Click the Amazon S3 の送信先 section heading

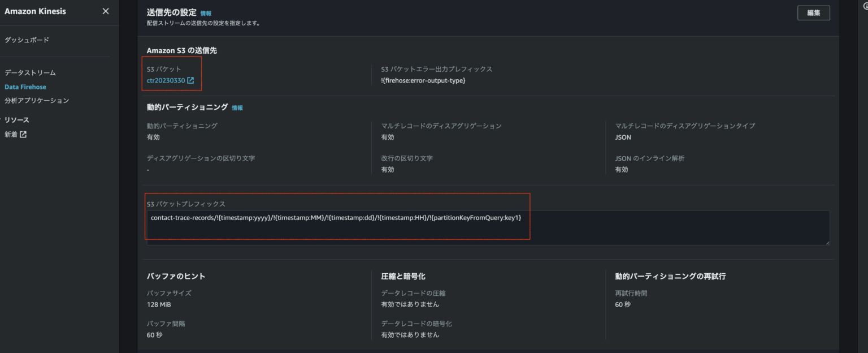pyautogui.click(x=182, y=50)
